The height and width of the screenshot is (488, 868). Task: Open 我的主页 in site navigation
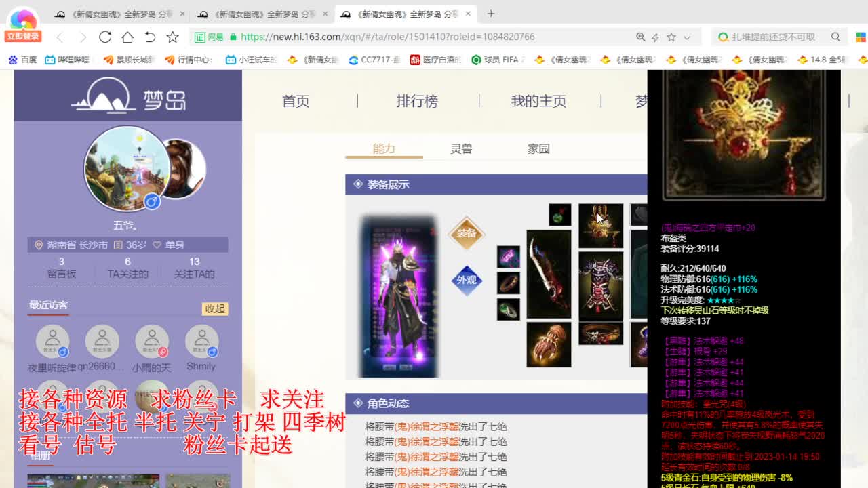[x=538, y=101]
